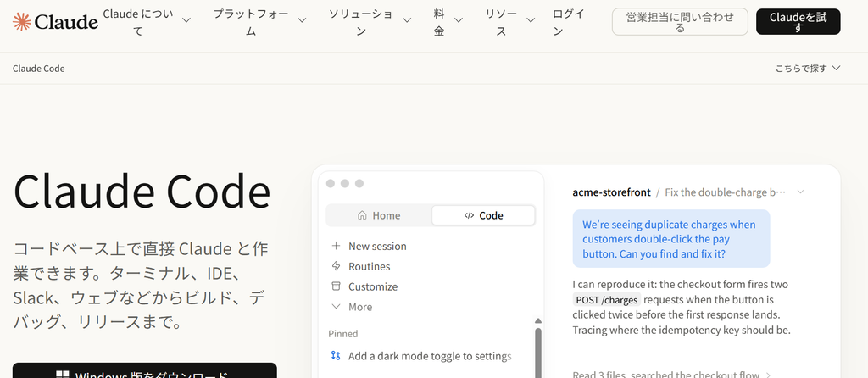The height and width of the screenshot is (378, 868).
Task: Click the sidebar scrollbar up arrow
Action: point(537,320)
